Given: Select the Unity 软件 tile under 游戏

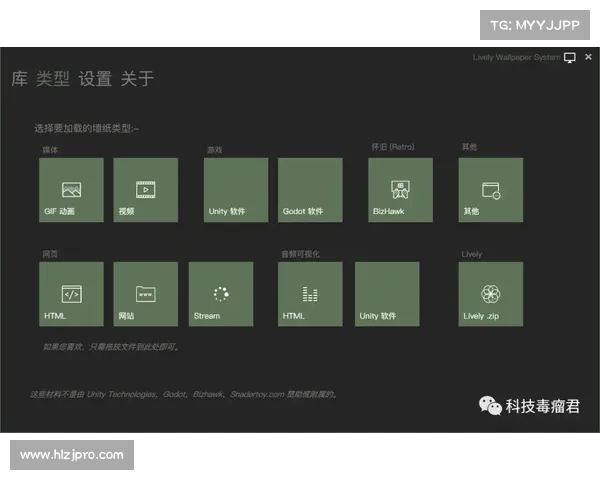Looking at the screenshot, I should pos(236,190).
